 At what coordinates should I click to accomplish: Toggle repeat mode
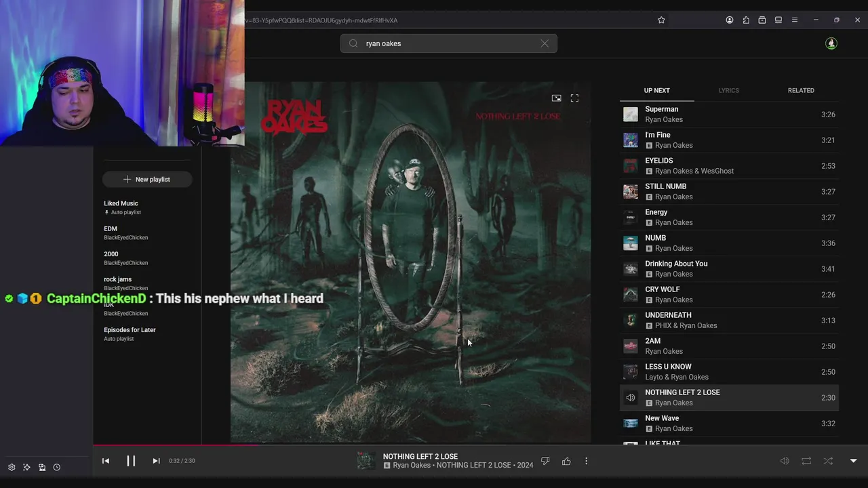pyautogui.click(x=806, y=461)
